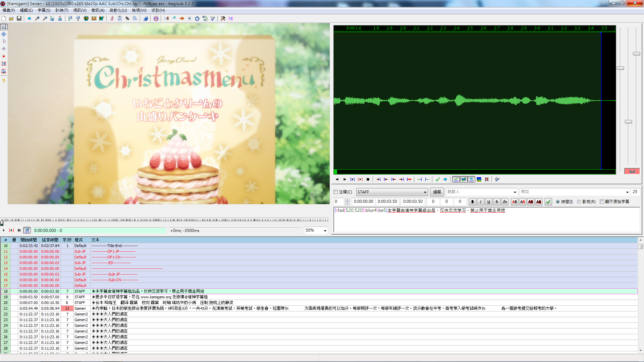Apply underline with the U button
644x362 pixels.
coord(489,202)
